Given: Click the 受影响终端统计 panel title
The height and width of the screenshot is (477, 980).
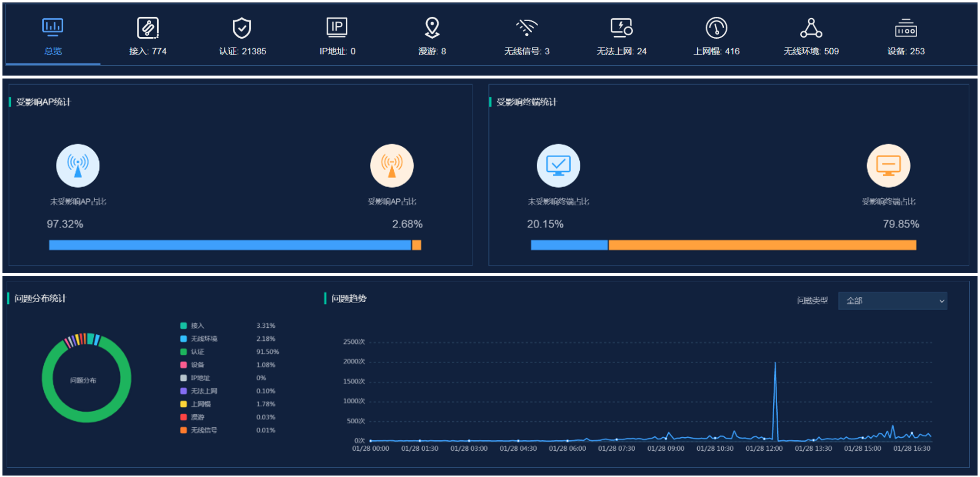Looking at the screenshot, I should pos(526,102).
